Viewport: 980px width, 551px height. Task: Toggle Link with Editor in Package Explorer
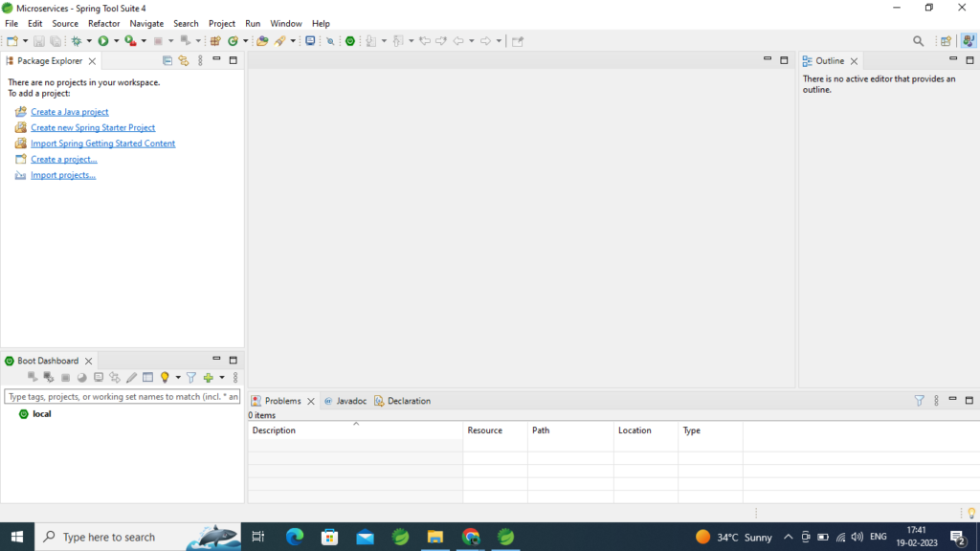point(183,60)
